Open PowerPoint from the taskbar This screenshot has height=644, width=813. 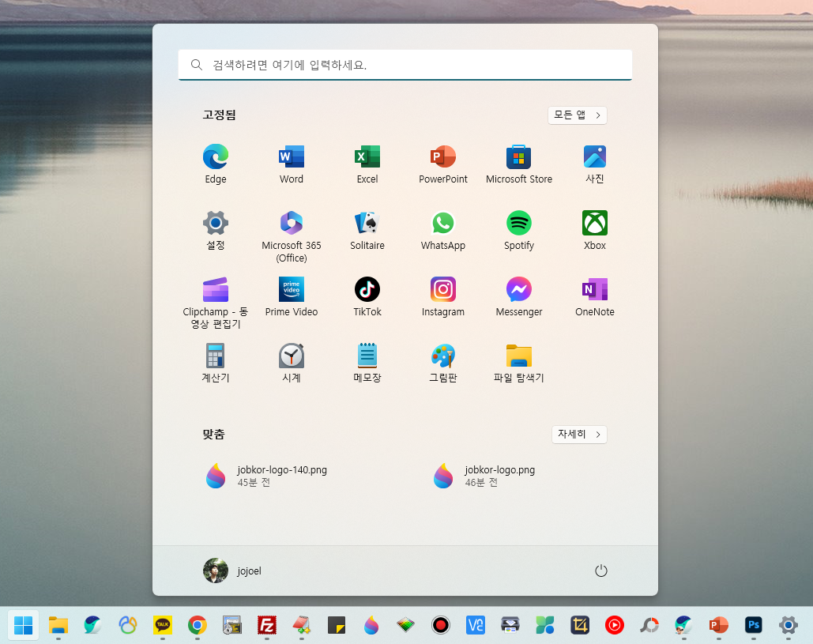tap(719, 625)
